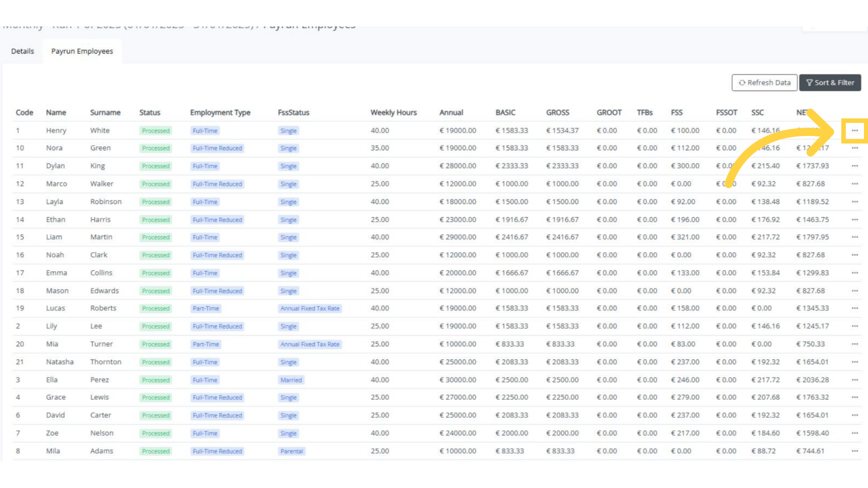Click ellipsis for Zoe Nelson row
The image size is (868, 488).
(x=854, y=433)
